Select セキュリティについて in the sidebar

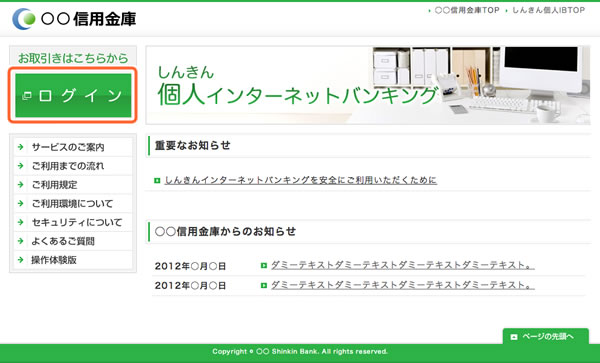click(x=73, y=222)
